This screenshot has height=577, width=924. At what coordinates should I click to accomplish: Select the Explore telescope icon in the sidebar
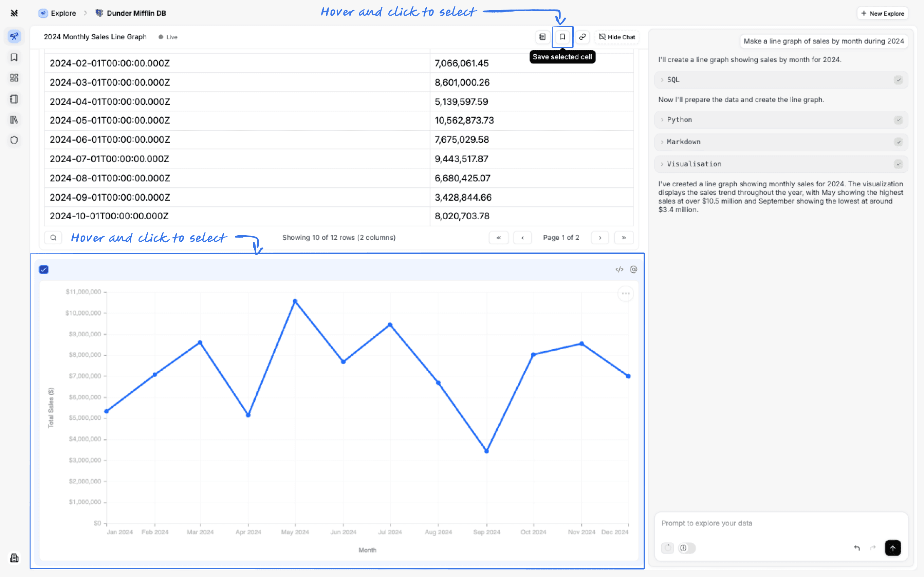point(14,36)
